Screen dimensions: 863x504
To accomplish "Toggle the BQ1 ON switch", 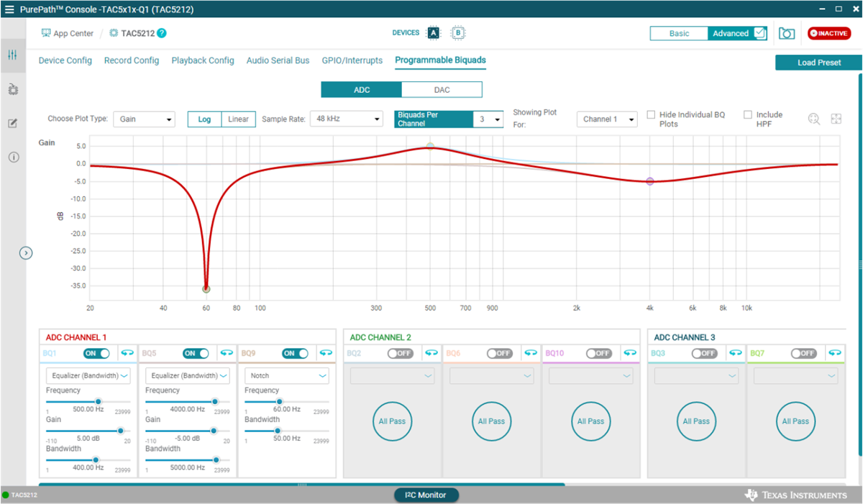I will pyautogui.click(x=96, y=353).
